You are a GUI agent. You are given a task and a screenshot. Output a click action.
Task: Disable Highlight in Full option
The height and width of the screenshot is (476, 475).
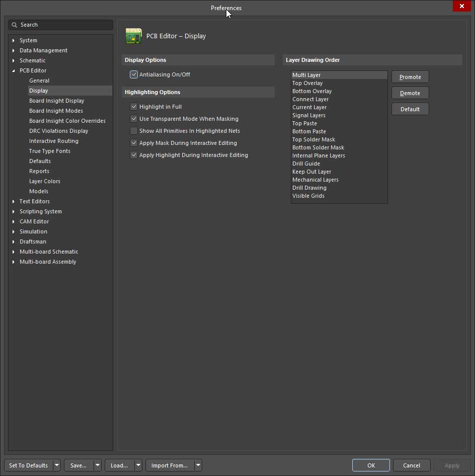click(134, 107)
